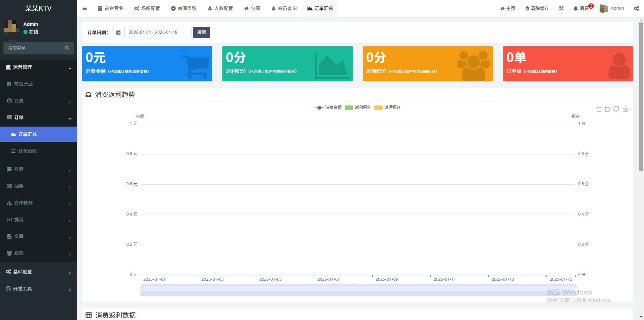Download the trend chart as an image
644x320 pixels.
coord(625,109)
